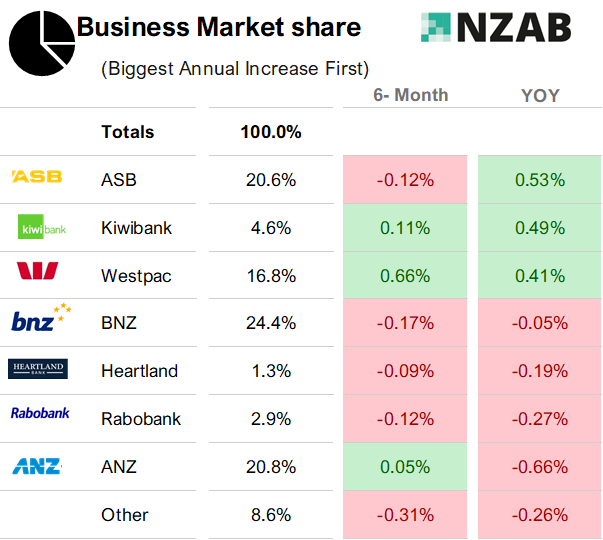This screenshot has width=603, height=540.
Task: Select BNZ's 24.4% market share value
Action: [271, 323]
